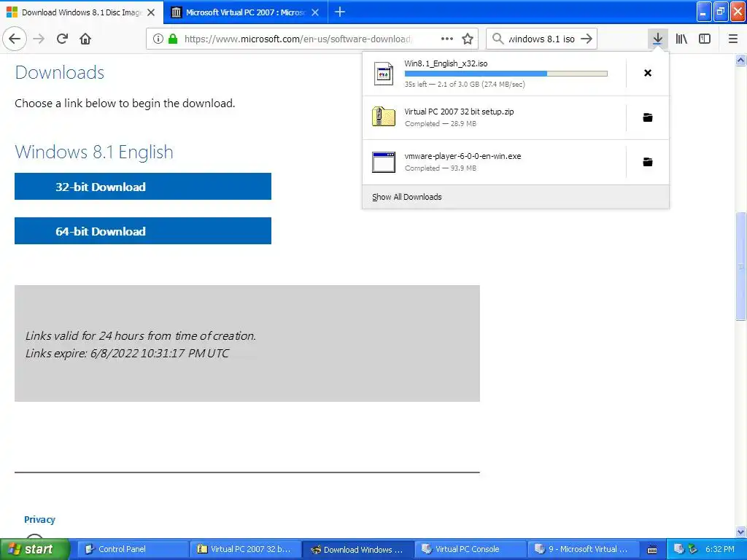Click the Downloads heading text
The width and height of the screenshot is (747, 560).
(60, 72)
